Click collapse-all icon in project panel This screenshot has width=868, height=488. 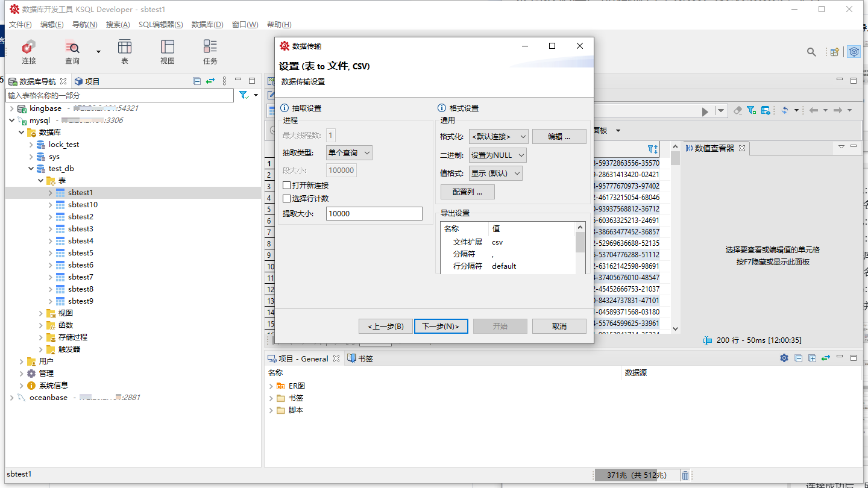[799, 358]
